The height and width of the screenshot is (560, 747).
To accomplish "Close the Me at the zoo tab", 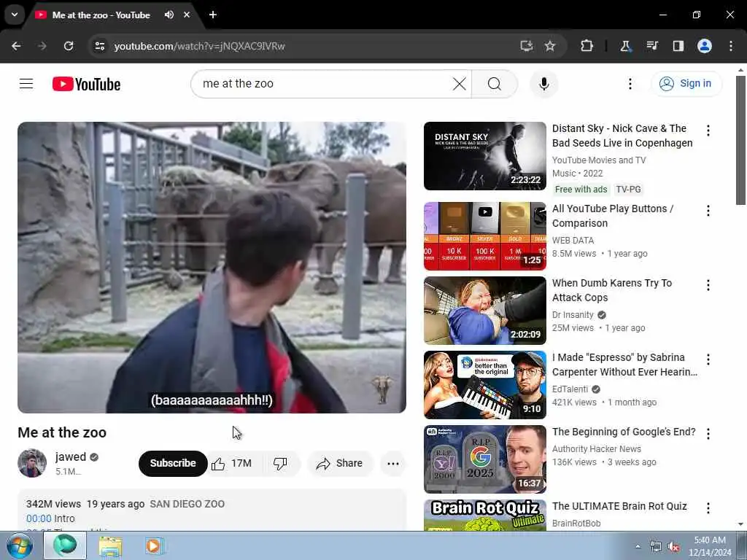I will [x=187, y=15].
